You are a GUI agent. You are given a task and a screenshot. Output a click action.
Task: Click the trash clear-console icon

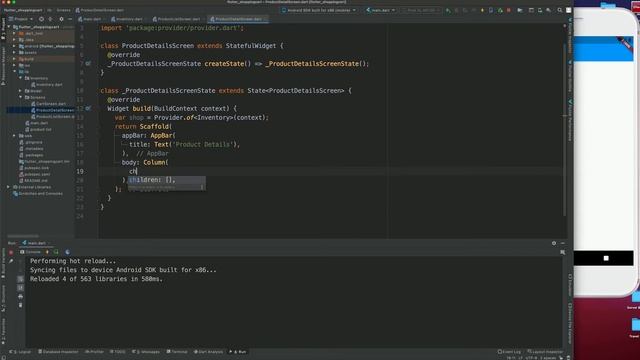(x=20, y=305)
